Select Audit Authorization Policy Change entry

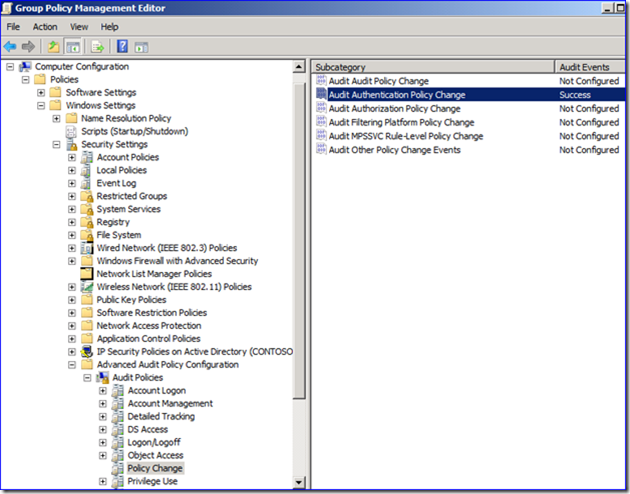point(394,108)
